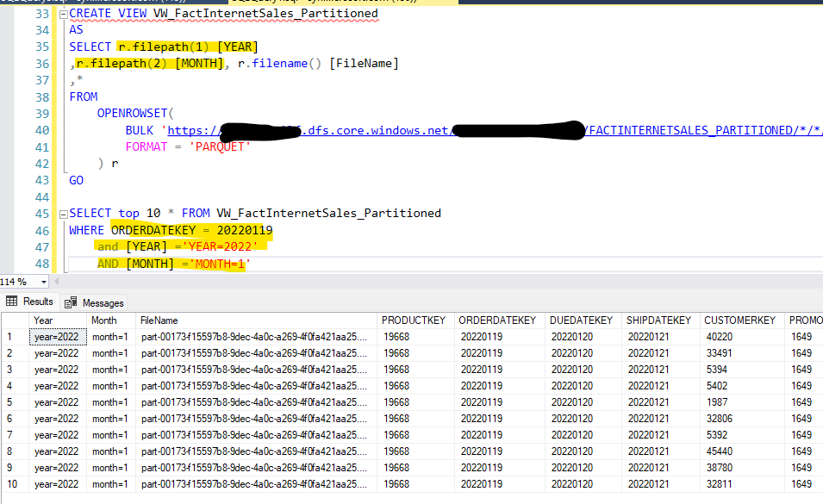The width and height of the screenshot is (823, 504).
Task: Collapse the SELECT top 10 code block
Action: pos(64,214)
